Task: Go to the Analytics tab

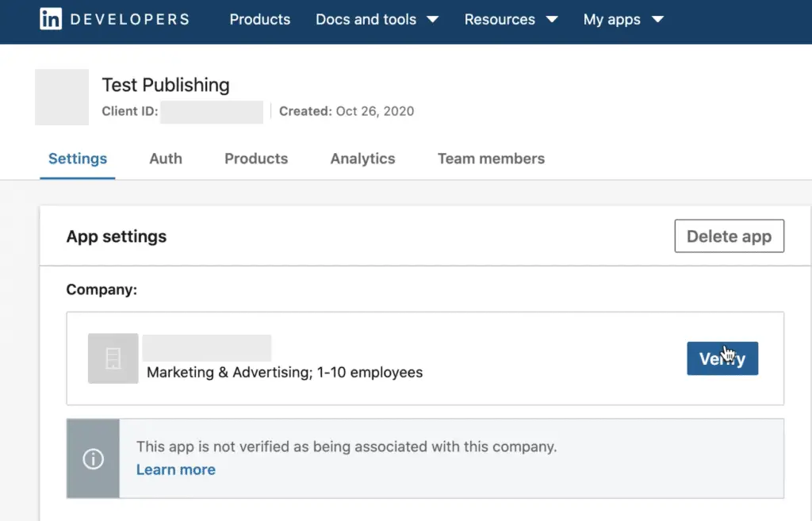Action: (x=362, y=159)
